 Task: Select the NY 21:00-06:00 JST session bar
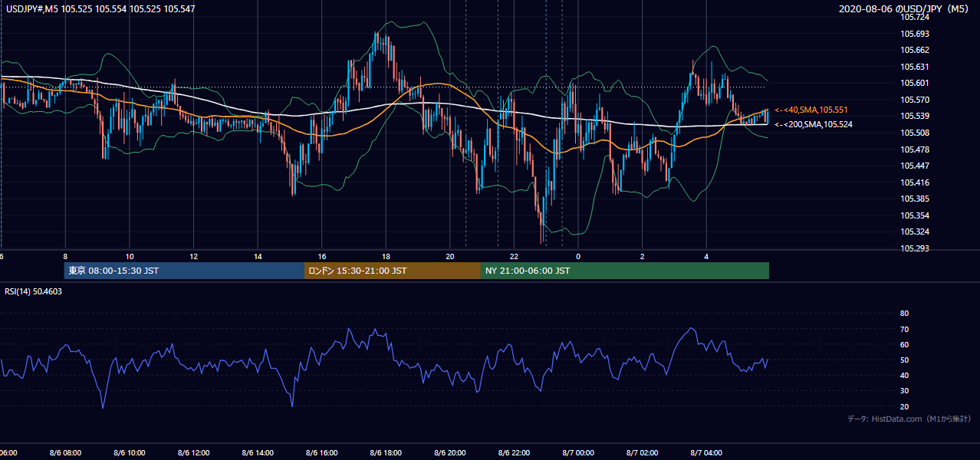tap(625, 271)
